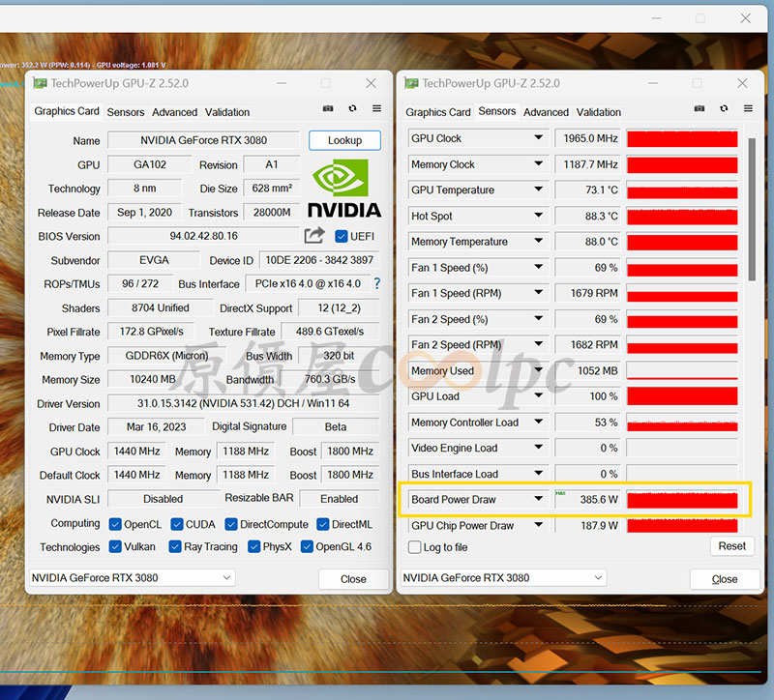Click the BIOS export share icon
774x700 pixels.
tap(314, 235)
